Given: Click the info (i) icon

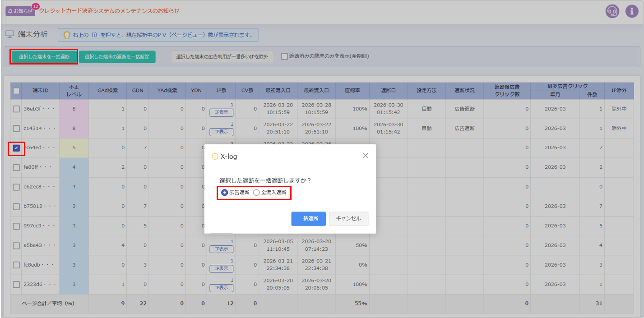Looking at the screenshot, I should tap(632, 11).
